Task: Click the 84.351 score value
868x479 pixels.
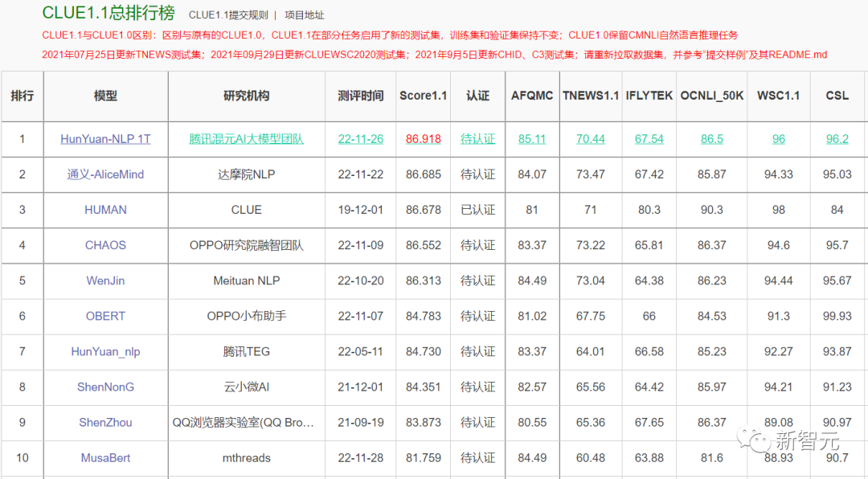Action: coord(423,387)
